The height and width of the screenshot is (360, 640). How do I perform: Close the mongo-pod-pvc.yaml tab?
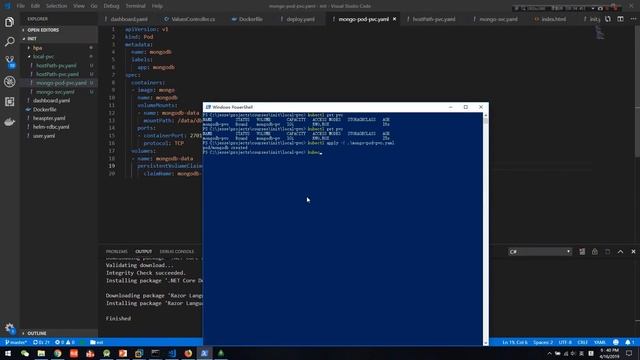(394, 19)
